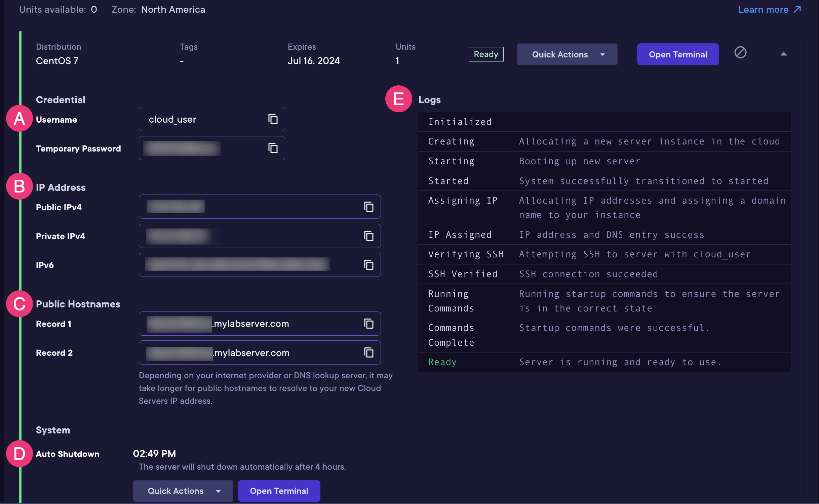Open the Quick Actions dropdown at the bottom
The image size is (819, 504).
[183, 491]
